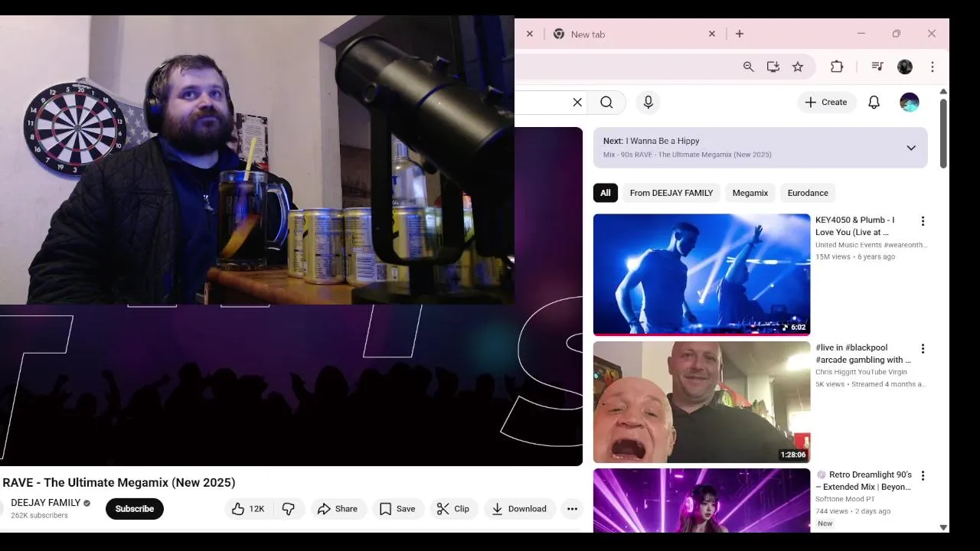Click '262K subscribers' text

pos(39,516)
